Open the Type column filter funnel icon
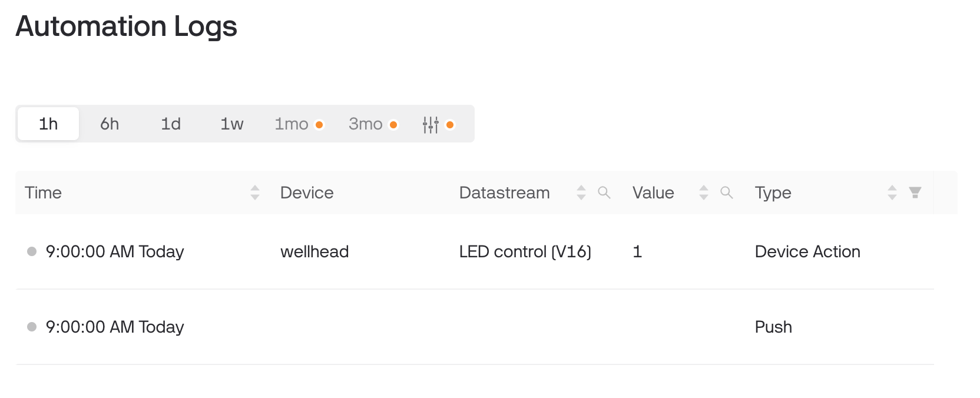The width and height of the screenshot is (980, 398). tap(915, 193)
